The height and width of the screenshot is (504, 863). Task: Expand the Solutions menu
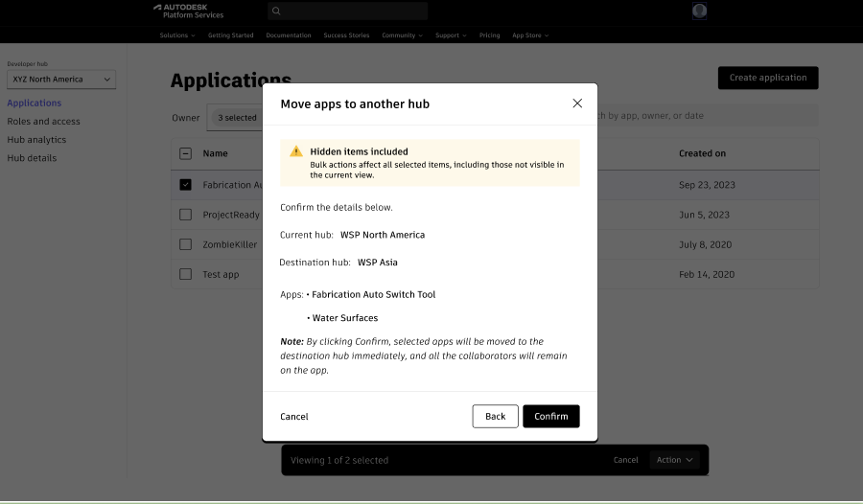(x=176, y=35)
